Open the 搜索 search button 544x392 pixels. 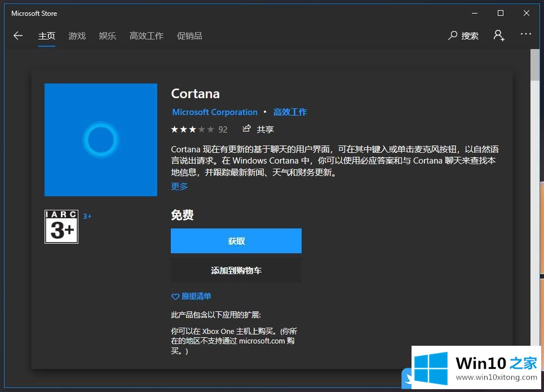(463, 36)
